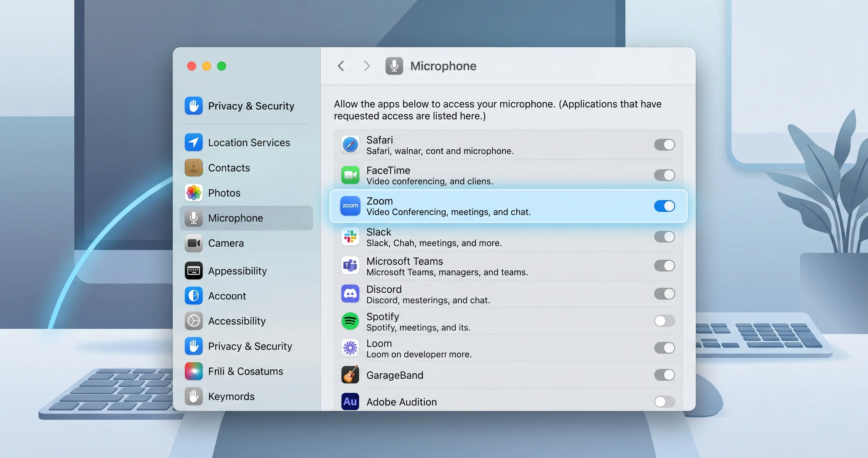Select Microphone in the sidebar
The height and width of the screenshot is (458, 868).
(x=246, y=218)
